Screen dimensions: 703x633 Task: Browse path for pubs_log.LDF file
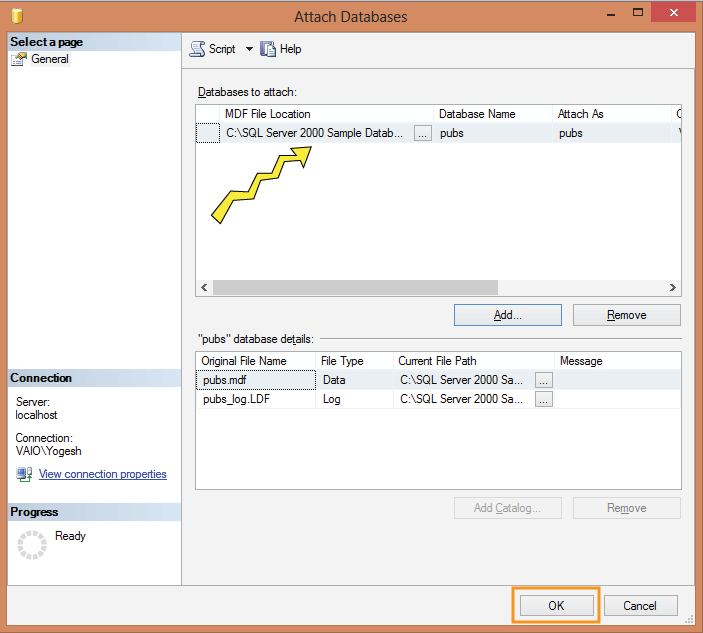click(x=543, y=399)
